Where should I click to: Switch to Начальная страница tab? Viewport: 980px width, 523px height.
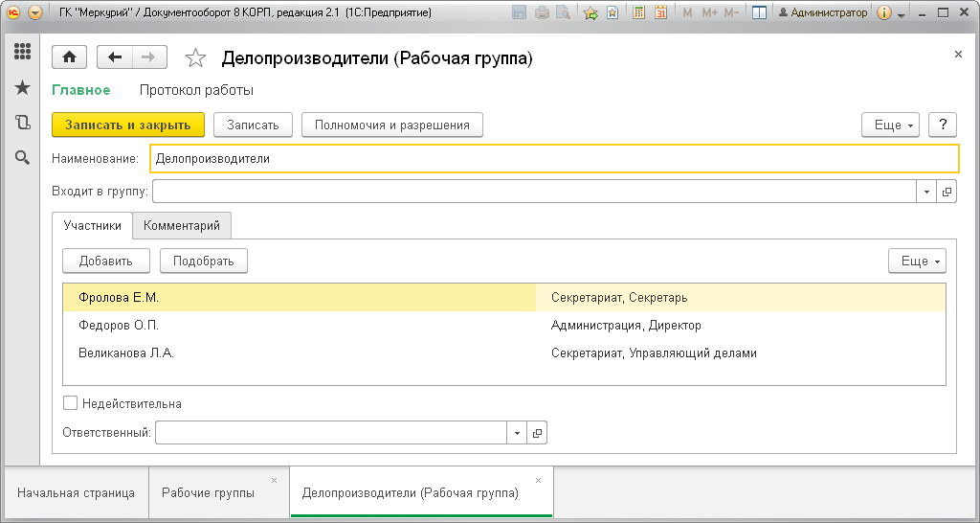point(77,493)
